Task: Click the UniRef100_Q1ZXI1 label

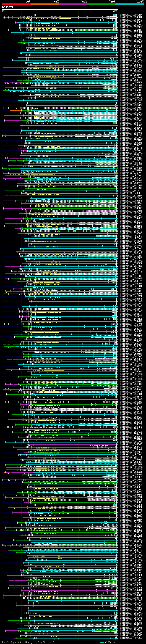Action: (131, 376)
